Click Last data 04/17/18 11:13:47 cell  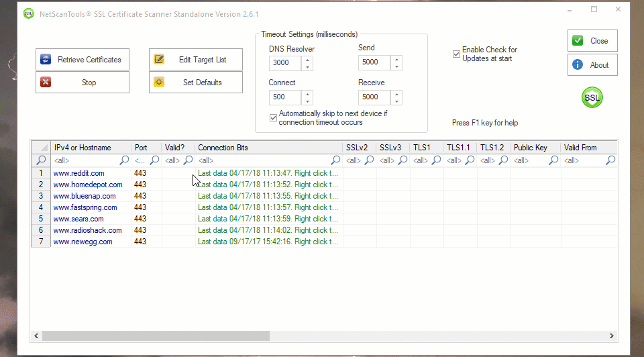268,173
